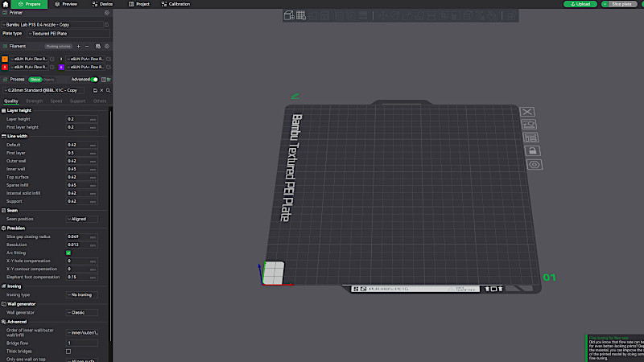Switch to the Device tab
The height and width of the screenshot is (362, 644).
(x=102, y=4)
